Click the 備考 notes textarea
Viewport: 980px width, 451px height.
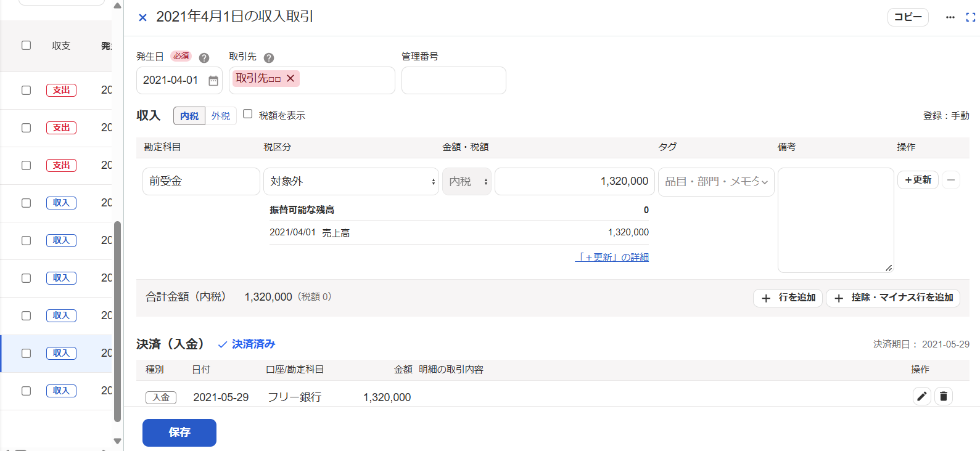pos(836,220)
